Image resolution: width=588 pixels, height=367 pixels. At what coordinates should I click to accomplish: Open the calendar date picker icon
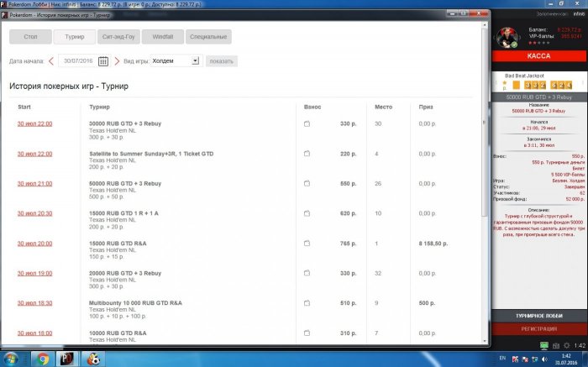[103, 61]
